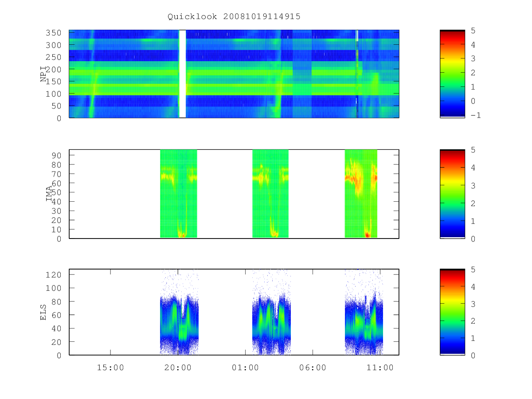This screenshot has height=399, width=532.
Task: Click the red hotspot in third IMA block bottom
Action: pyautogui.click(x=367, y=235)
